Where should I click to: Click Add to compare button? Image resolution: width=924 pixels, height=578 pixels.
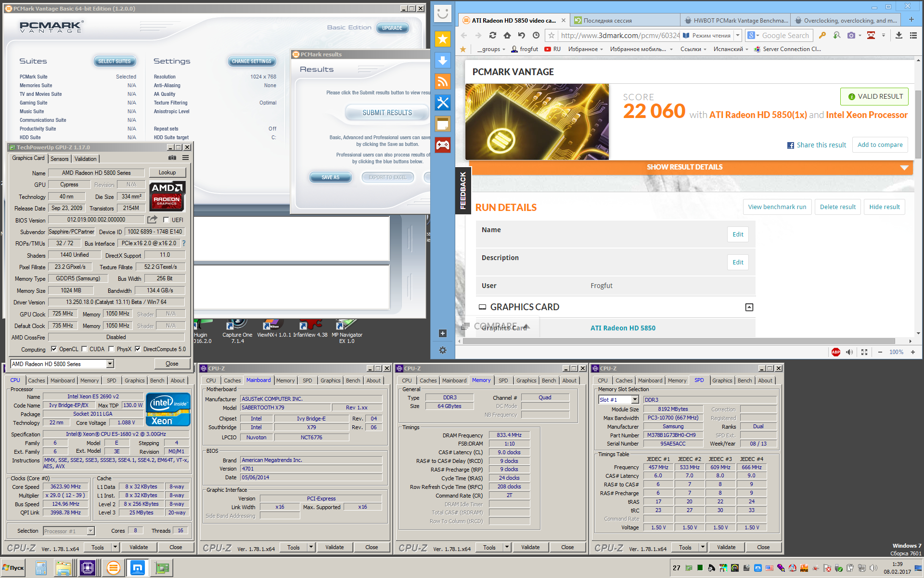880,144
